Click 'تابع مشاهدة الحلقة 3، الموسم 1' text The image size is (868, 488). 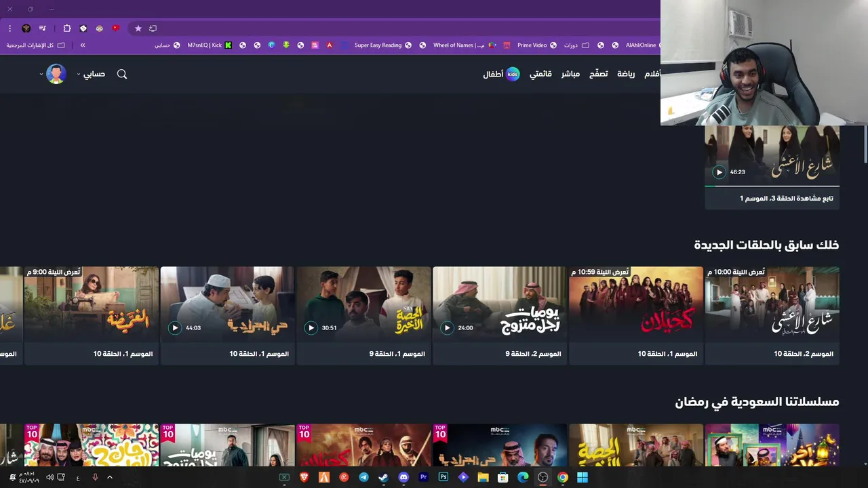(x=787, y=199)
